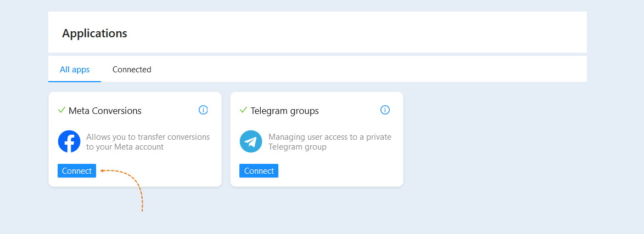644x234 pixels.
Task: Click the Facebook logo icon
Action: coord(69,141)
